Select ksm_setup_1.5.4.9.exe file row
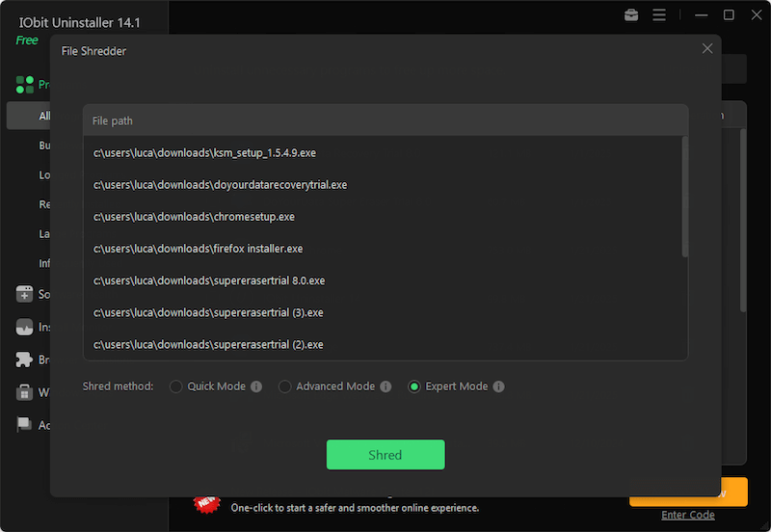The height and width of the screenshot is (532, 771). [x=383, y=153]
